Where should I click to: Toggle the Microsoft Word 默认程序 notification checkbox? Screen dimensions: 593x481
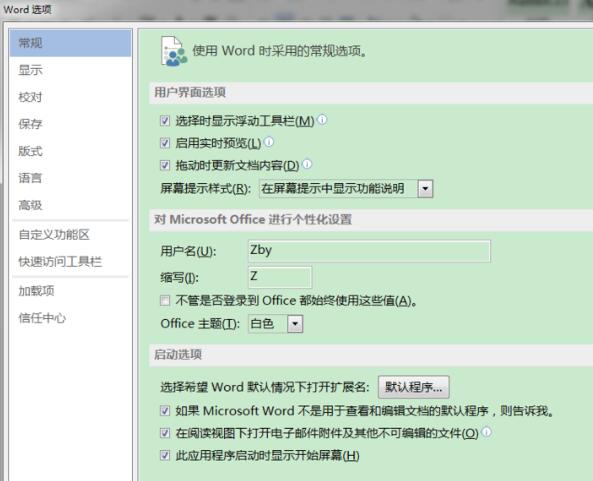(x=165, y=411)
